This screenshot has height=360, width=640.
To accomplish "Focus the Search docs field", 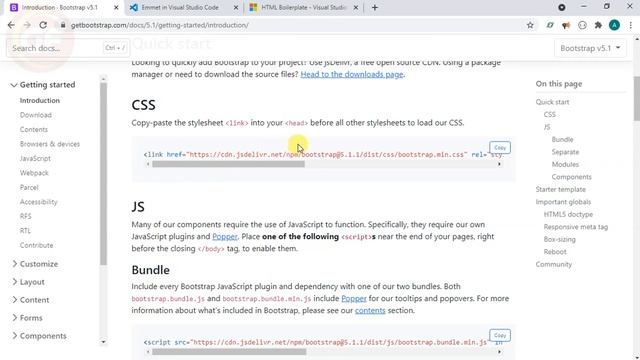I will click(68, 48).
